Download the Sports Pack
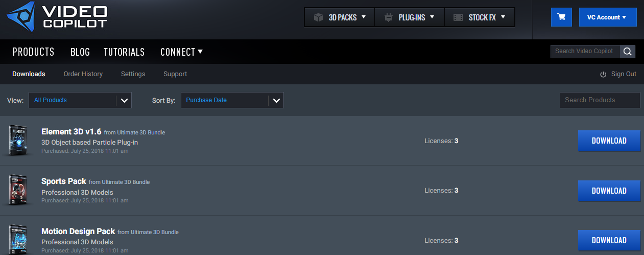The height and width of the screenshot is (255, 644). click(609, 191)
